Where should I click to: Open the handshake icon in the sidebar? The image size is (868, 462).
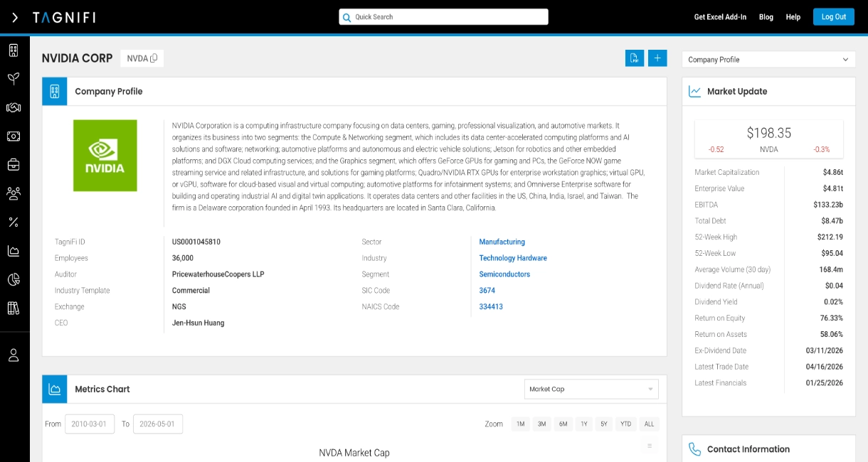coord(14,107)
